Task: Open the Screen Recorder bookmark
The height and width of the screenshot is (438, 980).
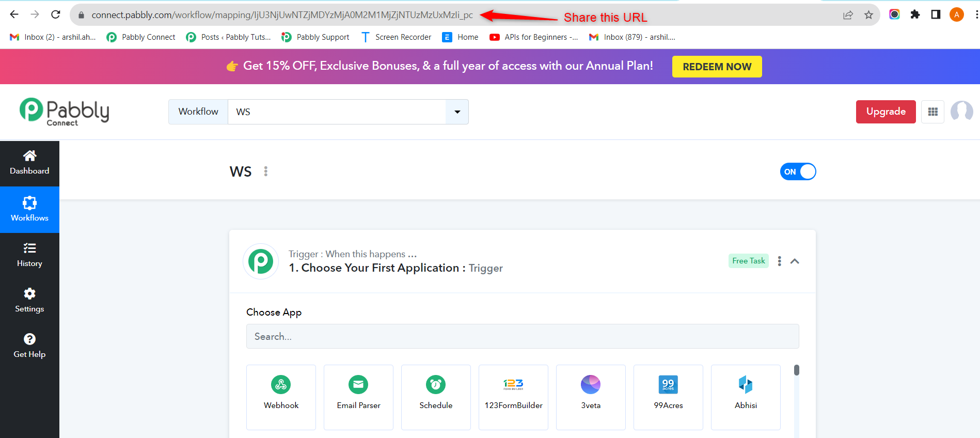Action: point(396,37)
